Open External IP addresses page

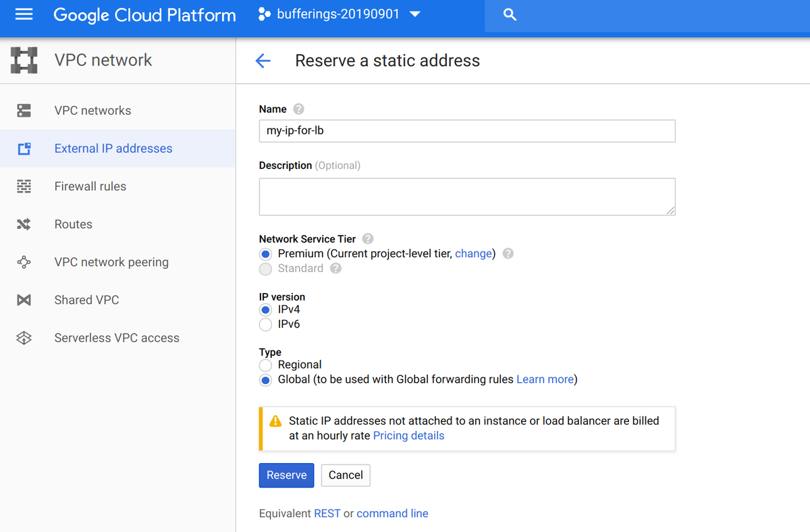tap(117, 149)
